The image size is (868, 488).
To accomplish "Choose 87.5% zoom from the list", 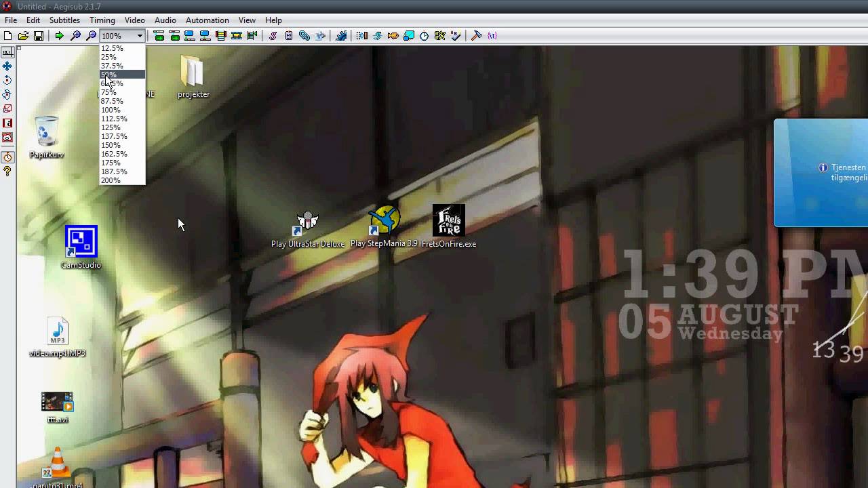I will [x=123, y=101].
